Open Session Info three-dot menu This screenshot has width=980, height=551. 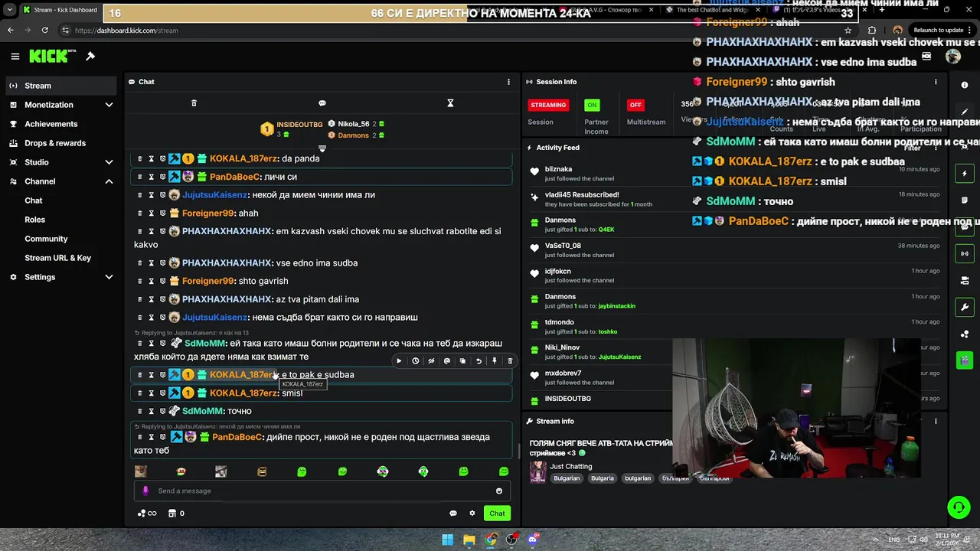click(936, 82)
